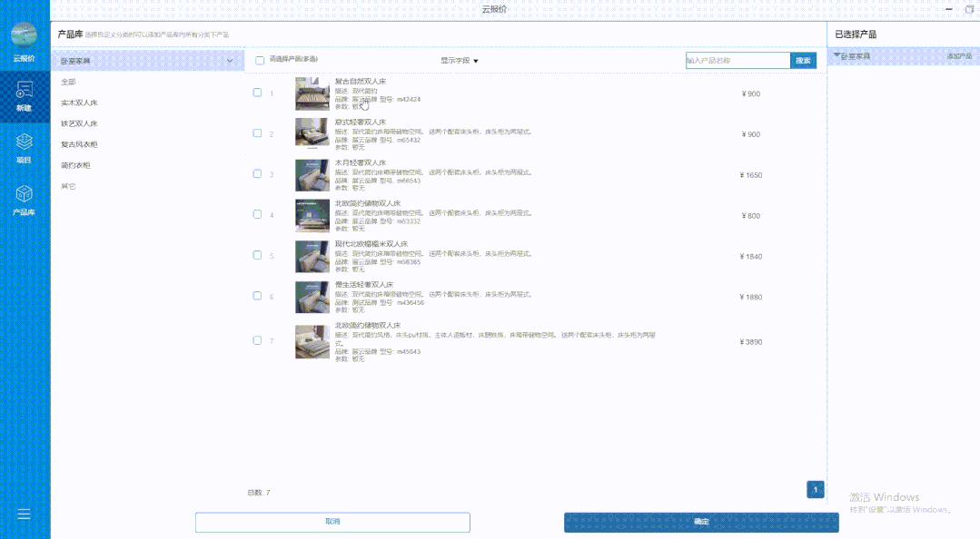This screenshot has height=539, width=980.
Task: Click the 复古自然双人床 product title
Action: pyautogui.click(x=361, y=81)
